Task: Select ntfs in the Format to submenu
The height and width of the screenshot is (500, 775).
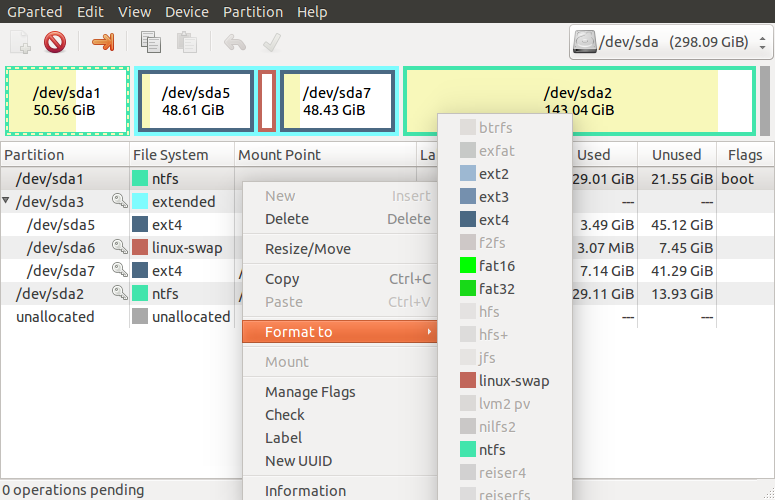Action: click(505, 450)
